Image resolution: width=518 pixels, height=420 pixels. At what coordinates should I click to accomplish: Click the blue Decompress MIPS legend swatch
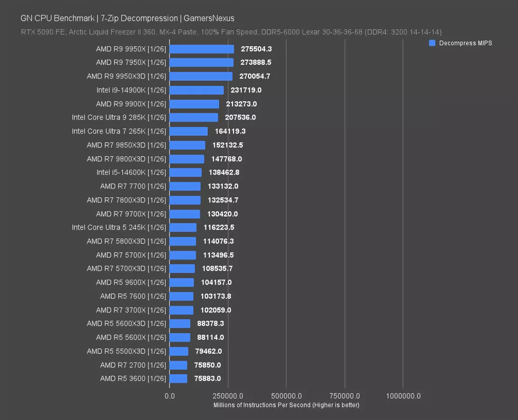[432, 43]
